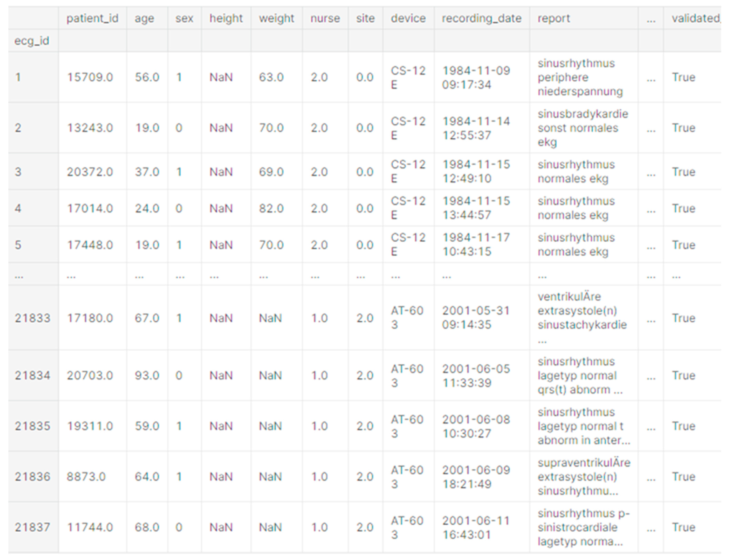Click weight value 82.0

point(271,209)
